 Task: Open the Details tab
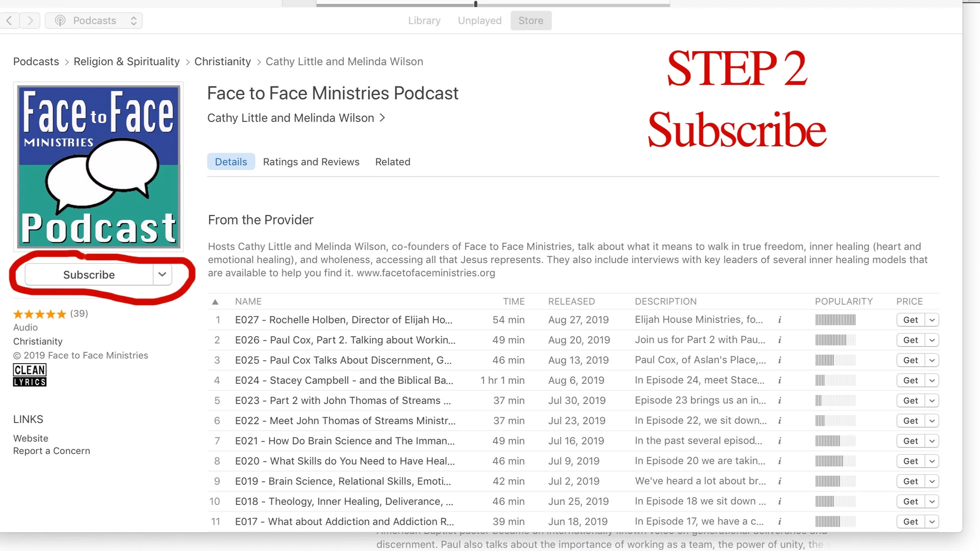(231, 162)
